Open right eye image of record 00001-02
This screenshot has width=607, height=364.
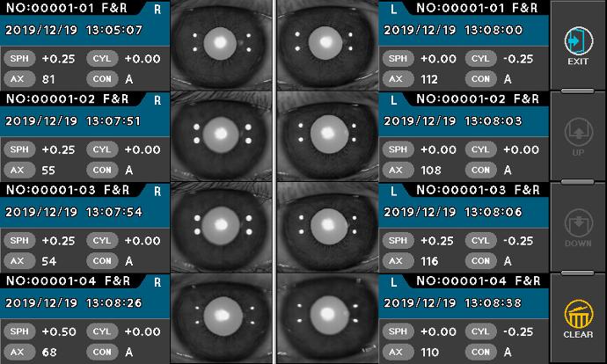coord(222,135)
